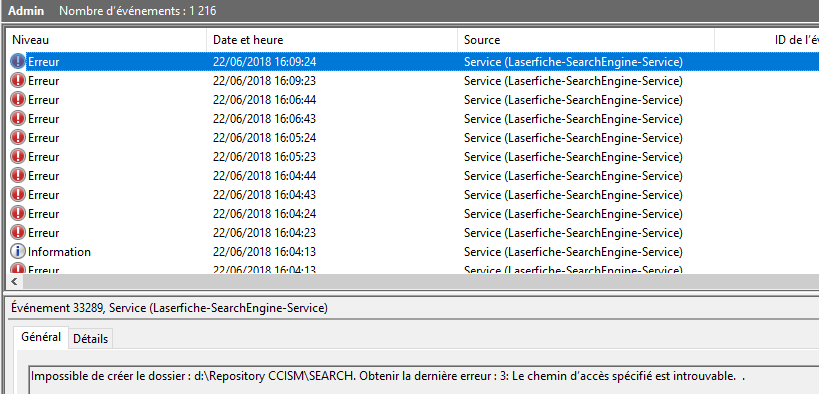Switch to the Détails tab
Image resolution: width=819 pixels, height=394 pixels.
click(x=90, y=339)
